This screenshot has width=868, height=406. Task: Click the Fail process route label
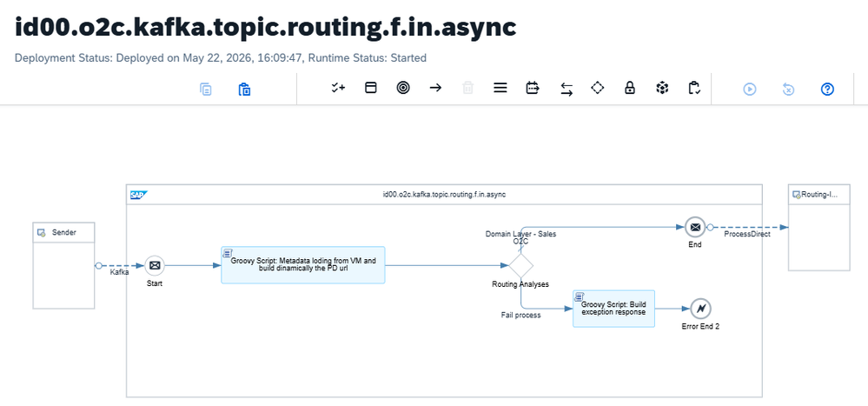click(521, 316)
